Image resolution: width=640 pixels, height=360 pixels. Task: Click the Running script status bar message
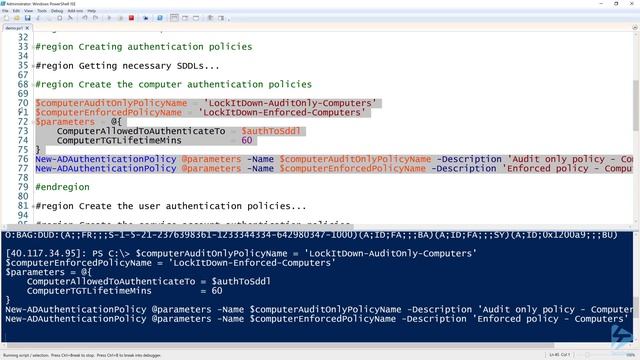pyautogui.click(x=82, y=356)
